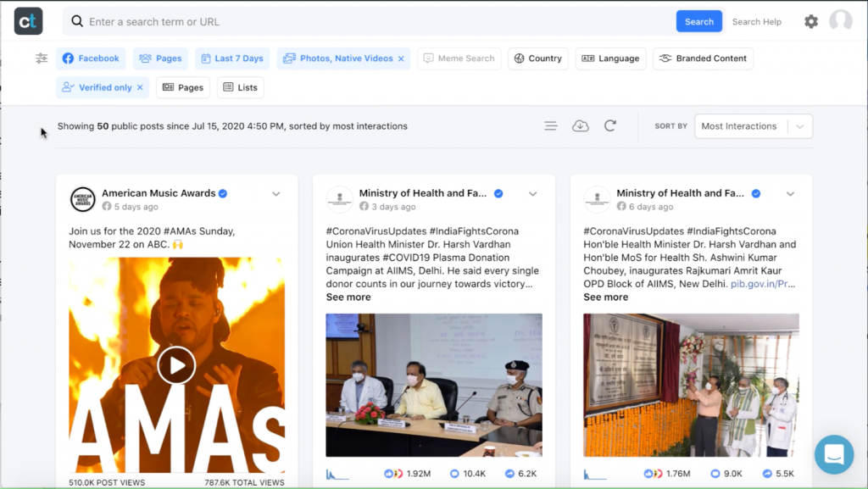The height and width of the screenshot is (489, 868).
Task: Open the Country filter
Action: (538, 58)
